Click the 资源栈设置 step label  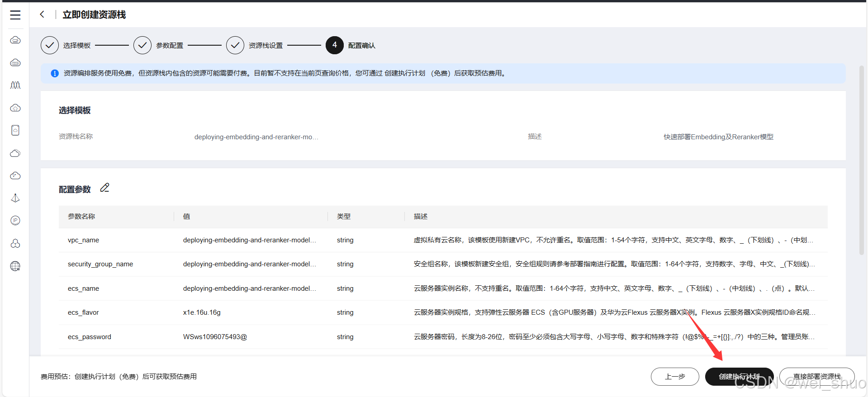coord(266,46)
